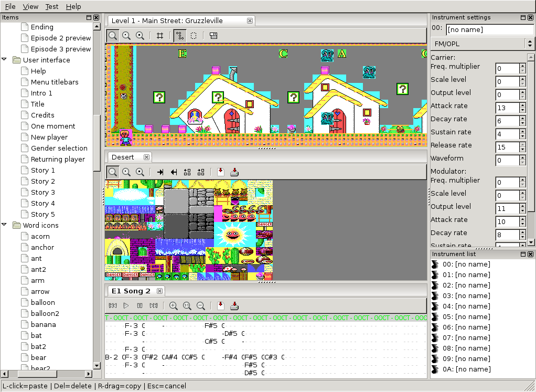536x392 pixels.
Task: Pause the song playback
Action: (x=140, y=306)
